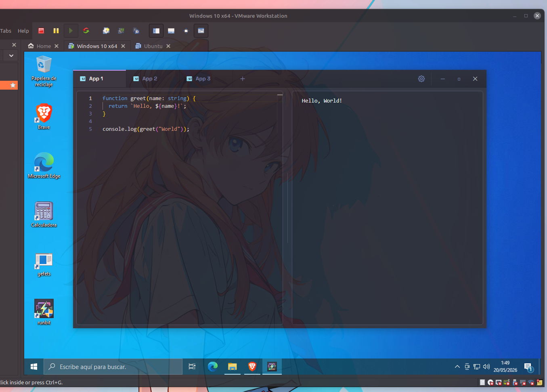Click the "Hello, World!" output text
The width and height of the screenshot is (547, 392).
coord(322,101)
